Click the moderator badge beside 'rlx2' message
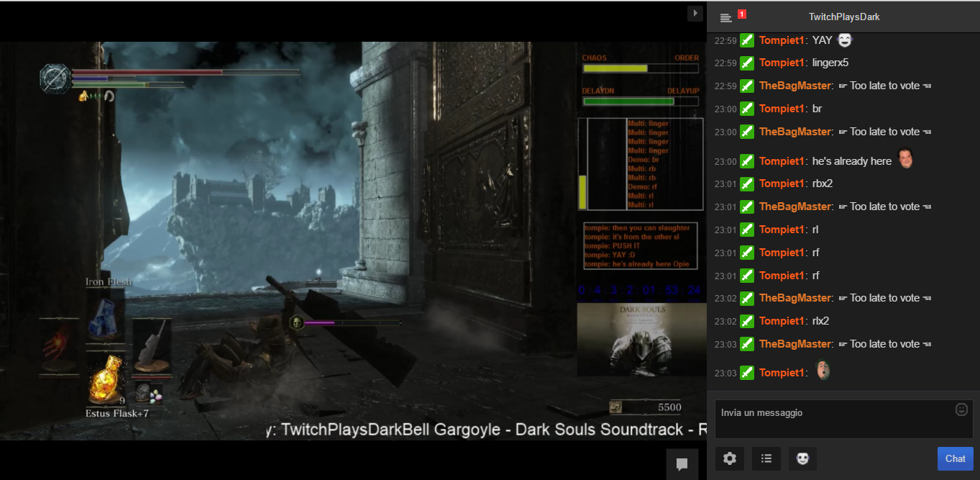This screenshot has height=480, width=980. (x=747, y=321)
